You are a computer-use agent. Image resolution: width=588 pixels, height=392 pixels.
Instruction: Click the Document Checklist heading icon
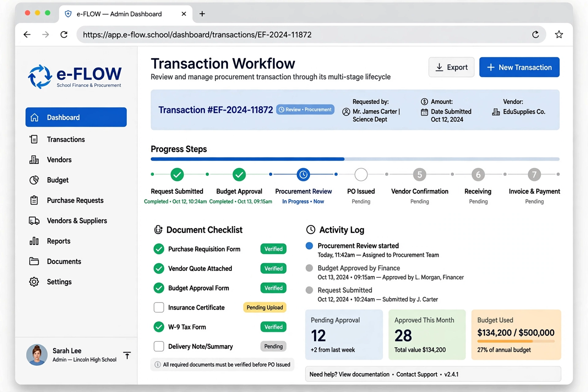[158, 230]
